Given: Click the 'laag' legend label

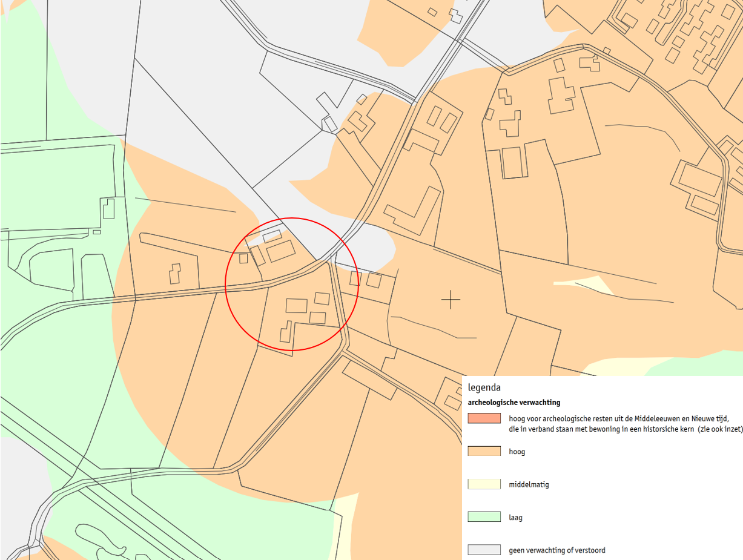Looking at the screenshot, I should pos(516,518).
